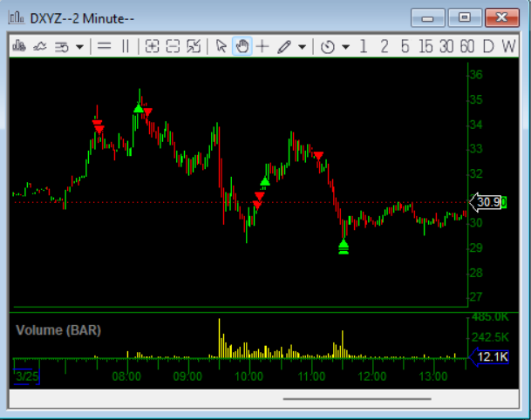
Task: Click the 12.1K volume value label
Action: click(489, 356)
